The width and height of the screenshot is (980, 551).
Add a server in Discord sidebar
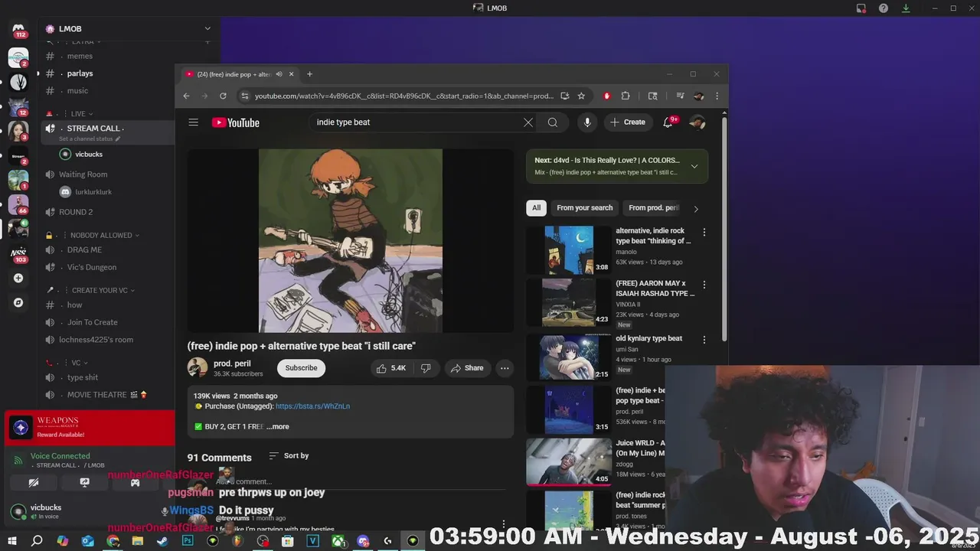coord(18,278)
